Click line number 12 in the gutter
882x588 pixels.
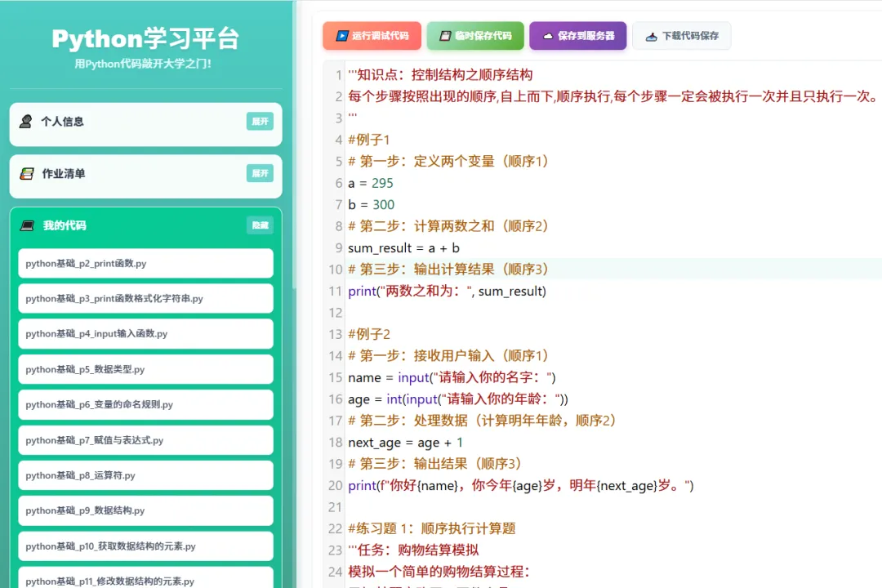(336, 313)
